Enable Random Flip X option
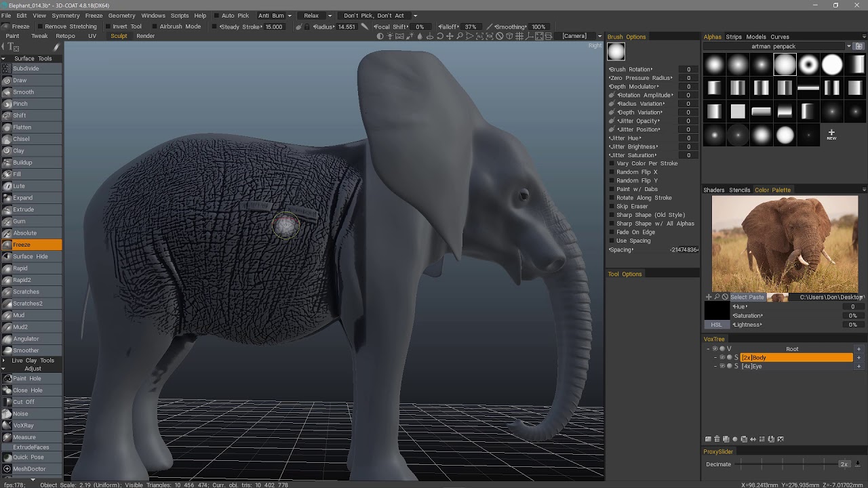Viewport: 868px width, 488px height. point(612,172)
